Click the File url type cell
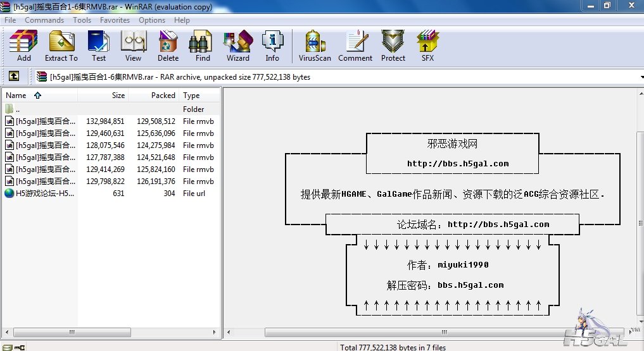The height and width of the screenshot is (351, 644). click(194, 193)
